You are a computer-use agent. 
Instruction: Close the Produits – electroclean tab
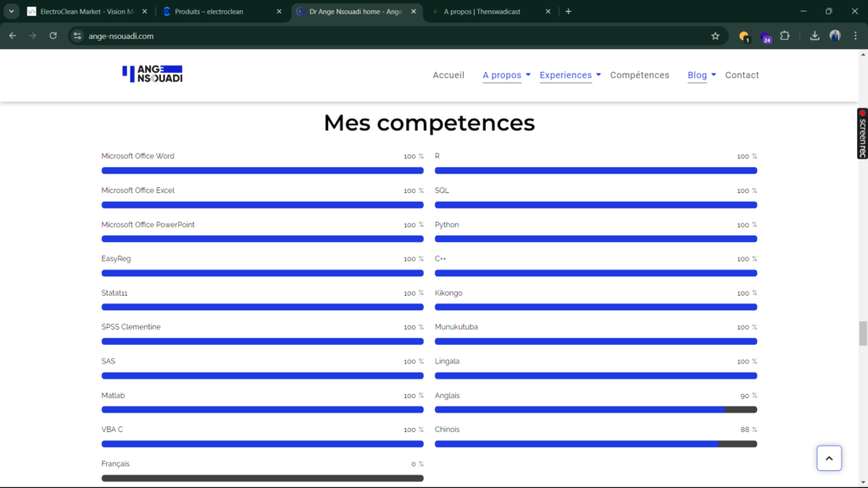[x=279, y=11]
